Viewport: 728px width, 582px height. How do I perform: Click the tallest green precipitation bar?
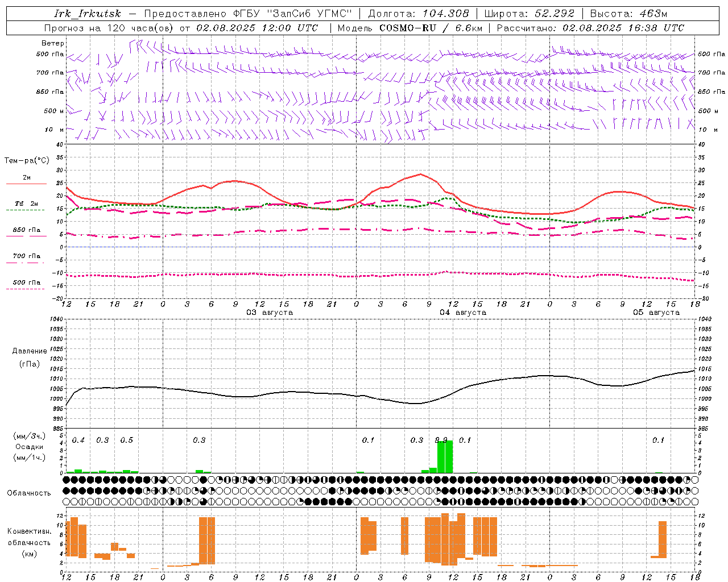pos(449,456)
